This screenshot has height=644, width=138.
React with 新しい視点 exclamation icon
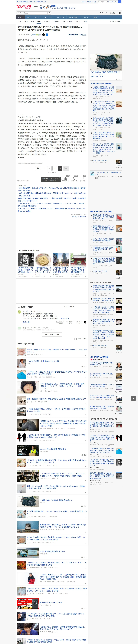click(x=83, y=178)
